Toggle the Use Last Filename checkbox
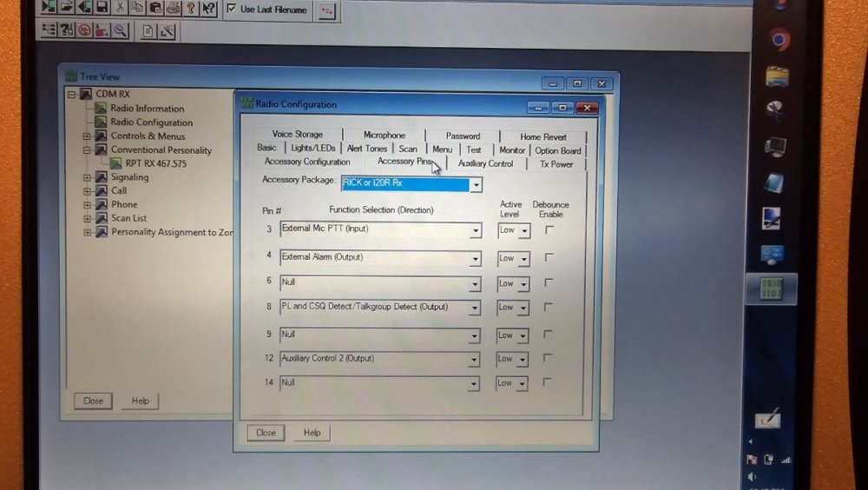 pos(231,9)
